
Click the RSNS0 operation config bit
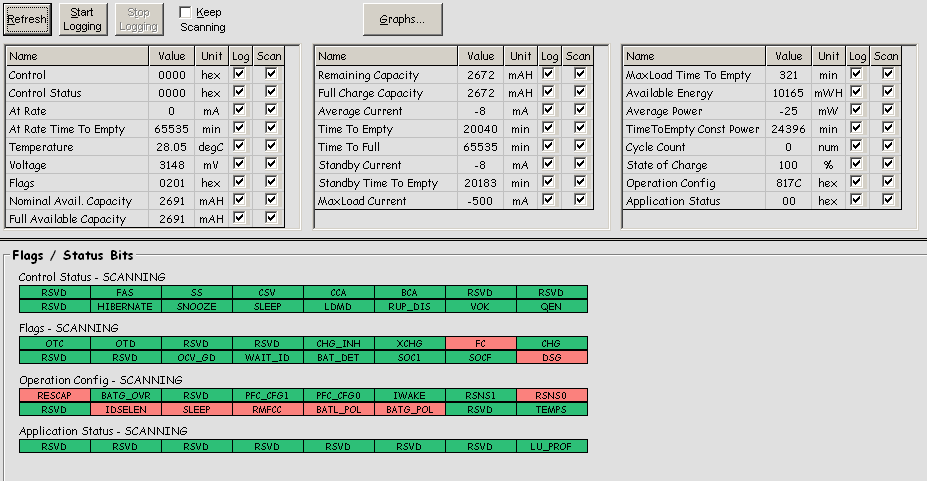pyautogui.click(x=552, y=395)
